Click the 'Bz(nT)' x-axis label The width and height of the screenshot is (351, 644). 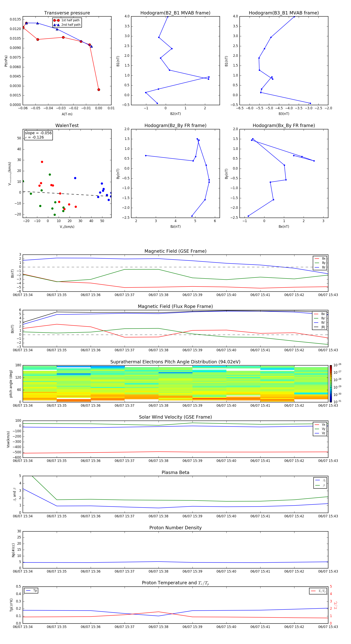tap(175, 227)
